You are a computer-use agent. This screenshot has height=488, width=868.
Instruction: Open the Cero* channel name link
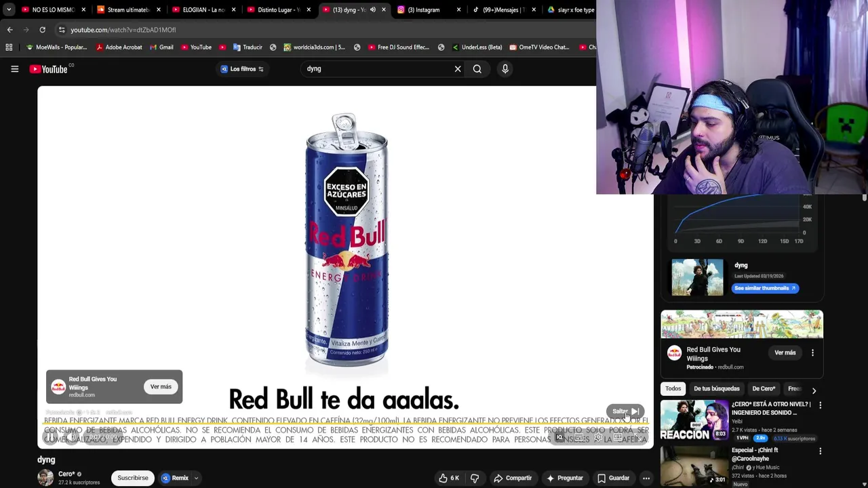click(66, 474)
